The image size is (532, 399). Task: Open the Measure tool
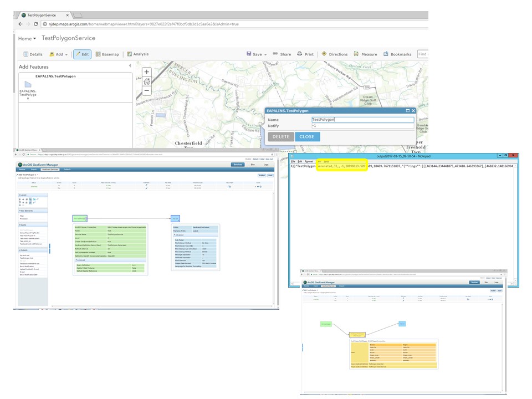click(365, 54)
